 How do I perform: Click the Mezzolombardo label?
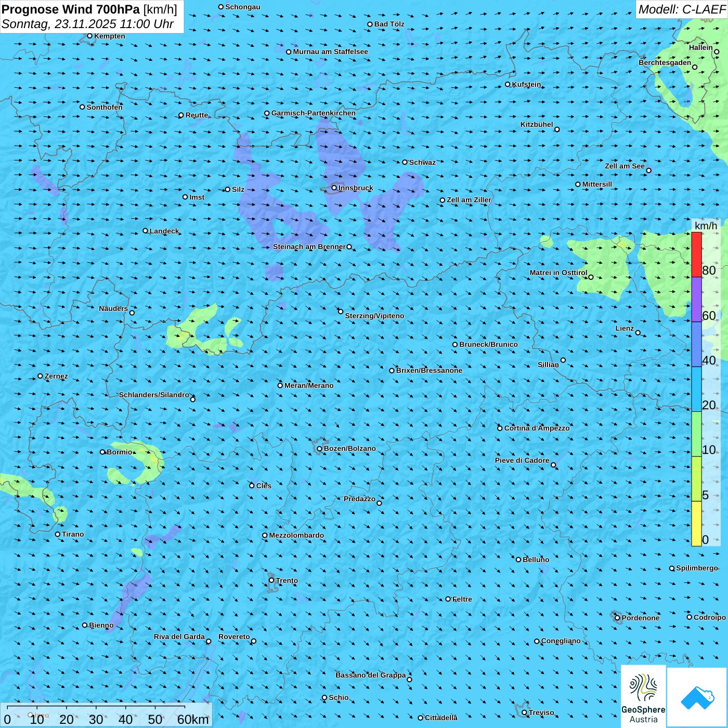[296, 535]
